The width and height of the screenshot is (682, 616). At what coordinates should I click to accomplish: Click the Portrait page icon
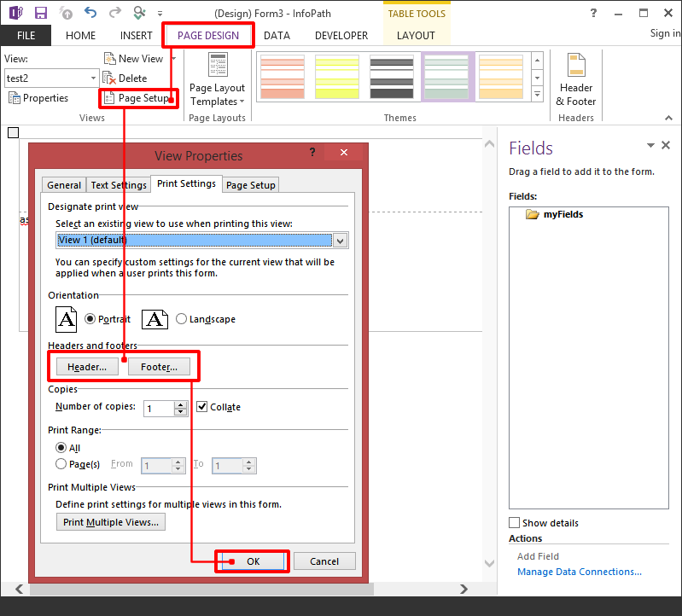click(66, 319)
